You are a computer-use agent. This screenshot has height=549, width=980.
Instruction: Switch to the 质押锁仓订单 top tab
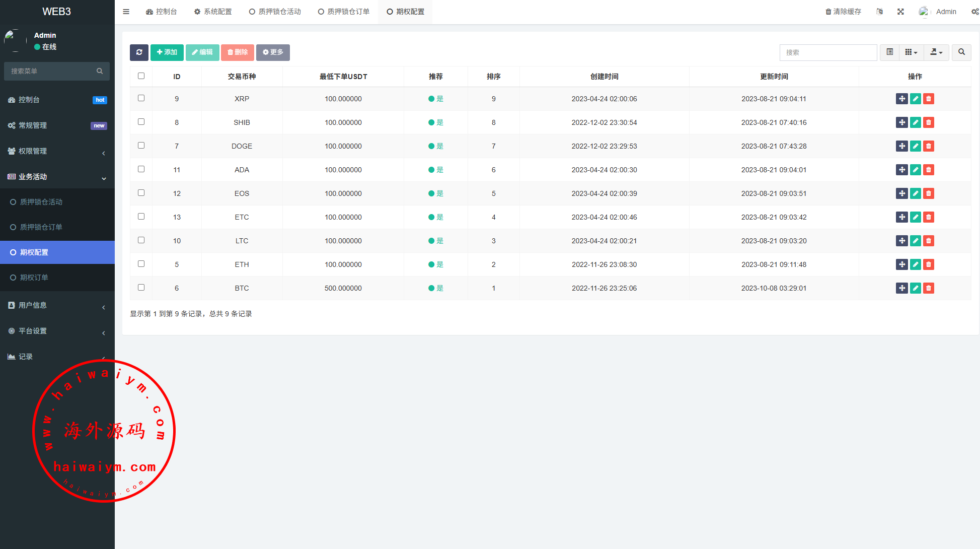344,12
